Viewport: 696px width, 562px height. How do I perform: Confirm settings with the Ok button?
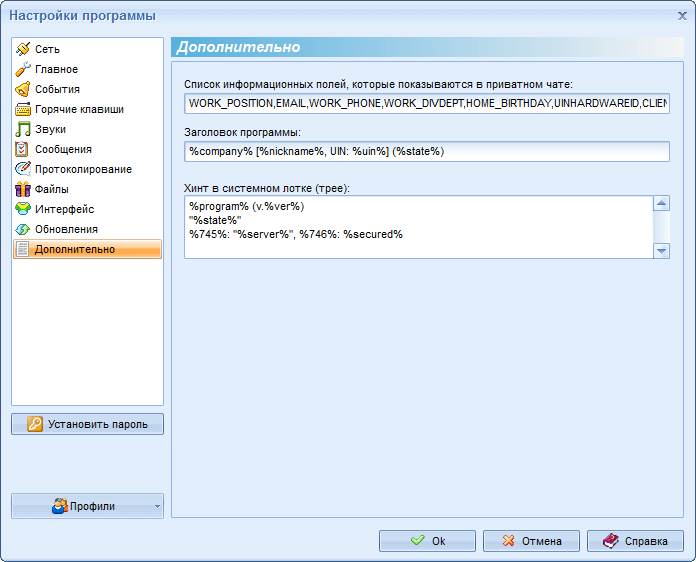click(x=427, y=541)
